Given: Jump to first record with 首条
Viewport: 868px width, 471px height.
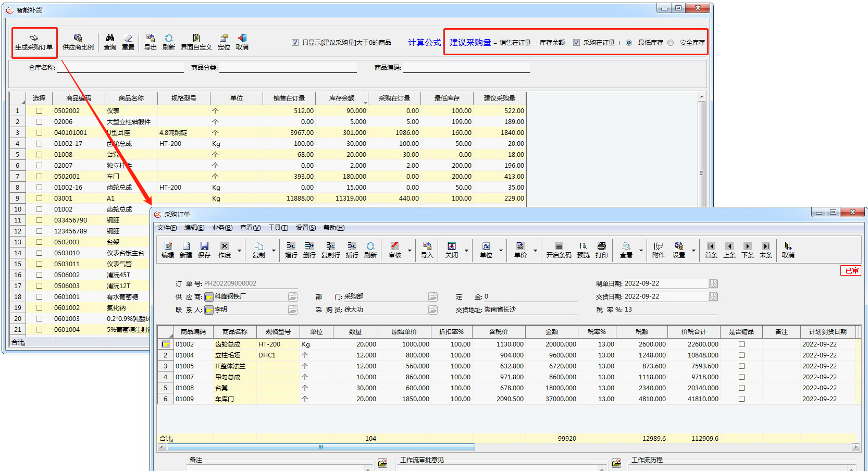Looking at the screenshot, I should click(711, 250).
